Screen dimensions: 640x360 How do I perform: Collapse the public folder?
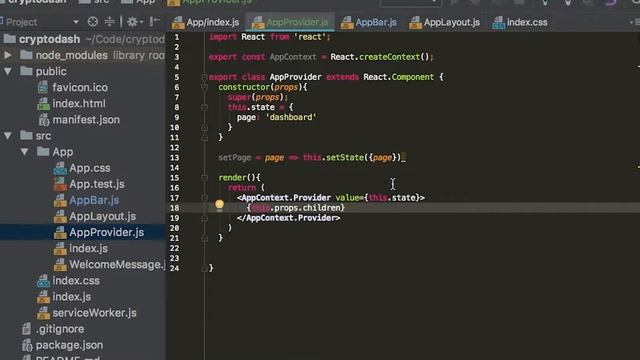8,71
